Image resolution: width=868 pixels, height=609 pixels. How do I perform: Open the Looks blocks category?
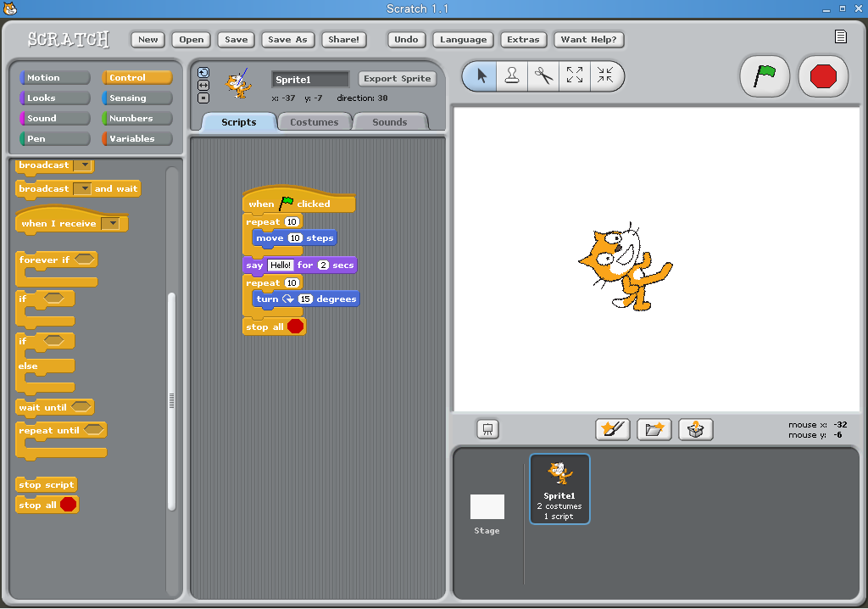tap(55, 98)
